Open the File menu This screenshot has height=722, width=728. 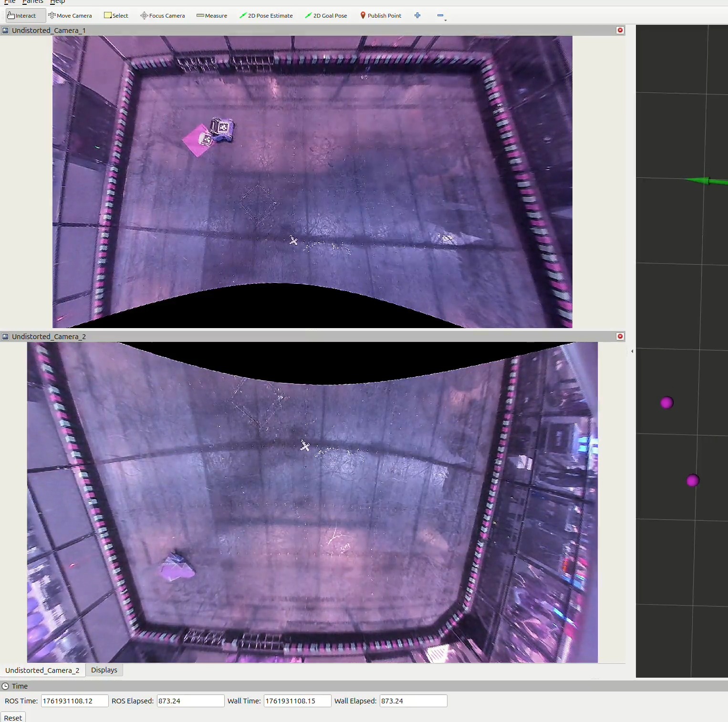pos(10,2)
